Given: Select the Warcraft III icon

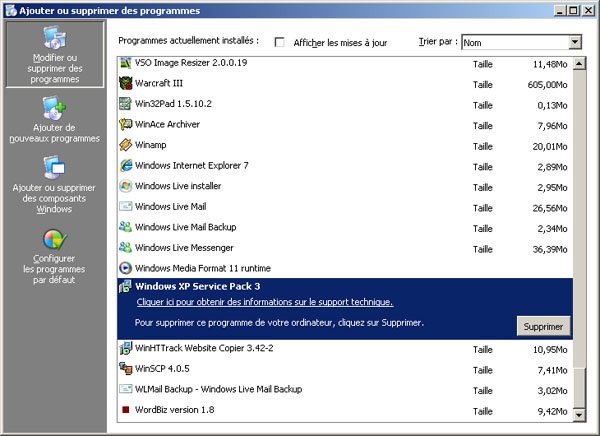Looking at the screenshot, I should [x=125, y=83].
